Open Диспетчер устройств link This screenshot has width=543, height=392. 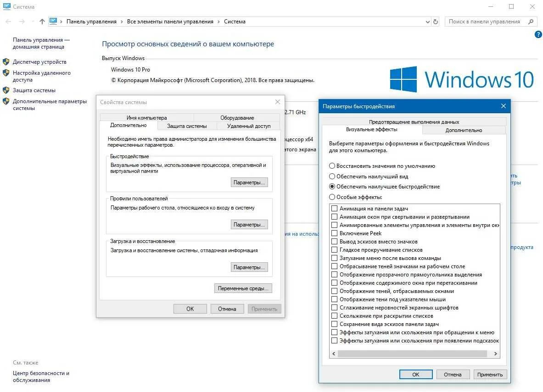point(39,62)
